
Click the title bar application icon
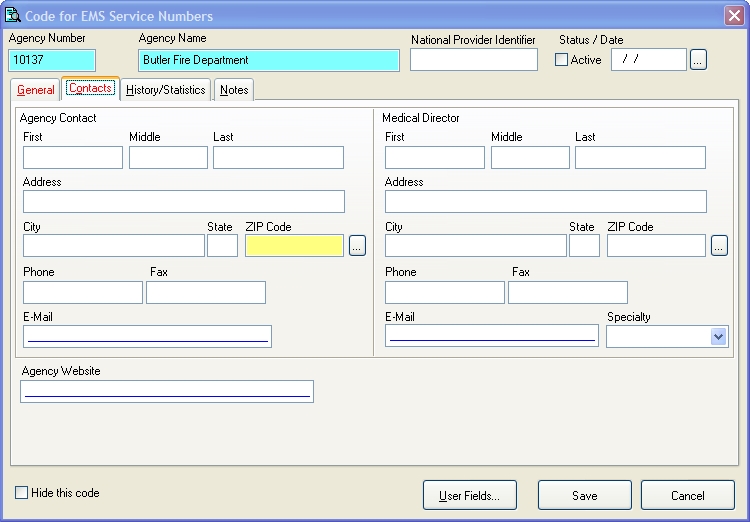(x=12, y=15)
